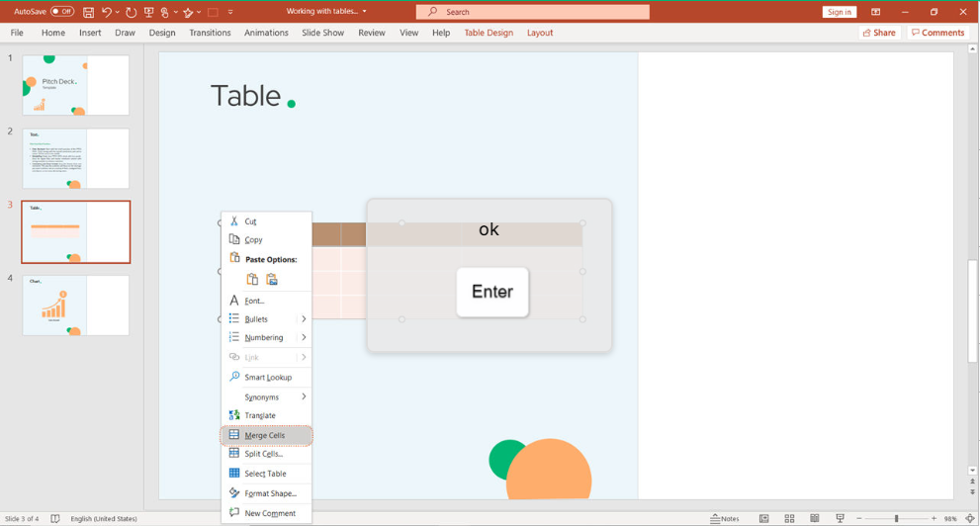Open the Draw tab
The width and height of the screenshot is (980, 526).
[x=125, y=33]
